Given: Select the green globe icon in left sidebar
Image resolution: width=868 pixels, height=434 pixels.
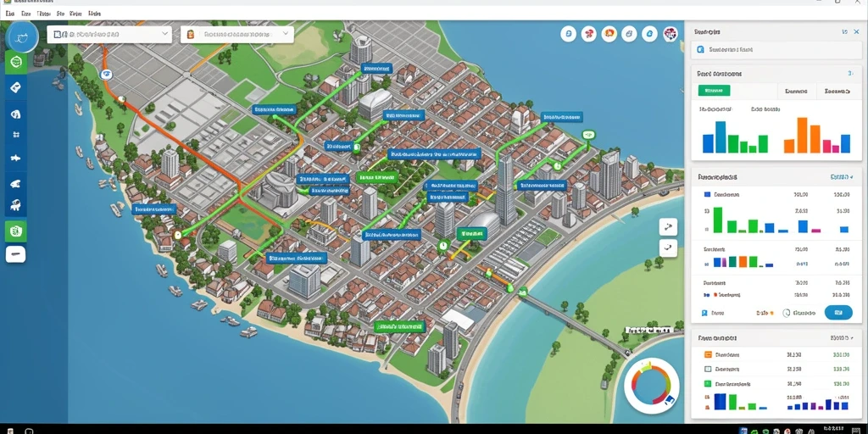Looking at the screenshot, I should [x=16, y=62].
